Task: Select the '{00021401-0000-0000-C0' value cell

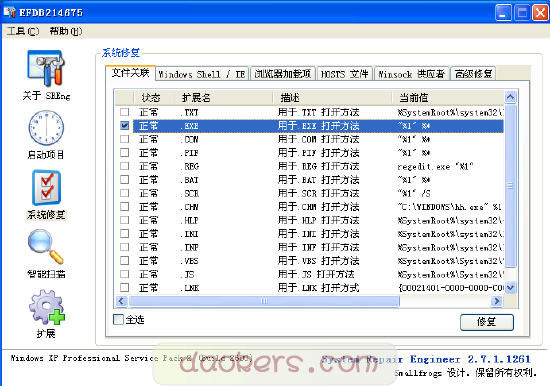Action: click(x=451, y=288)
